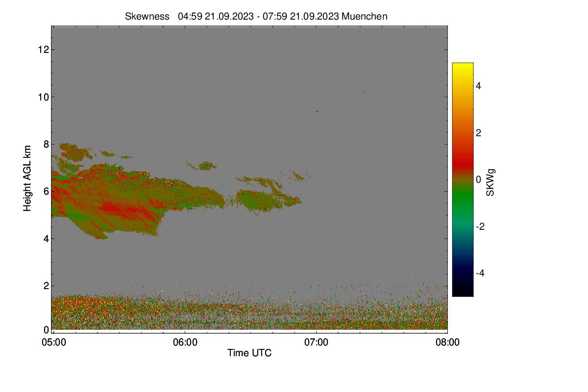Click the Time UTC axis title
The image size is (588, 392).
pos(249,353)
